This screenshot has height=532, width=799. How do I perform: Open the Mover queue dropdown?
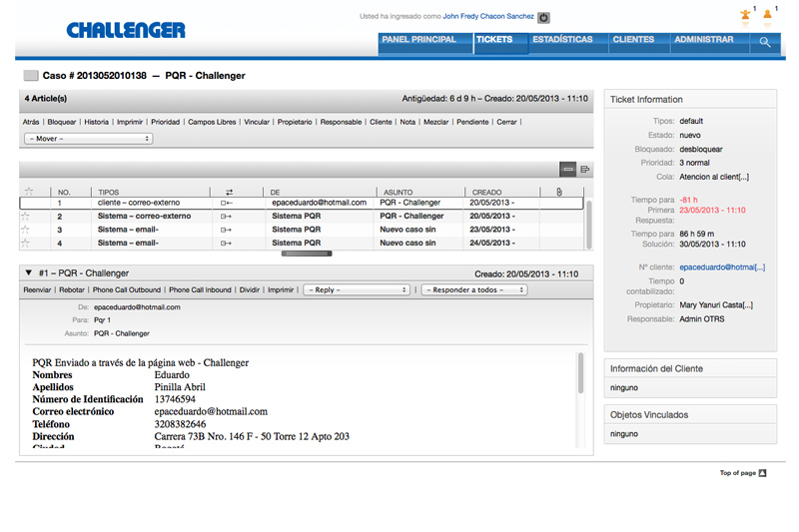pyautogui.click(x=89, y=139)
